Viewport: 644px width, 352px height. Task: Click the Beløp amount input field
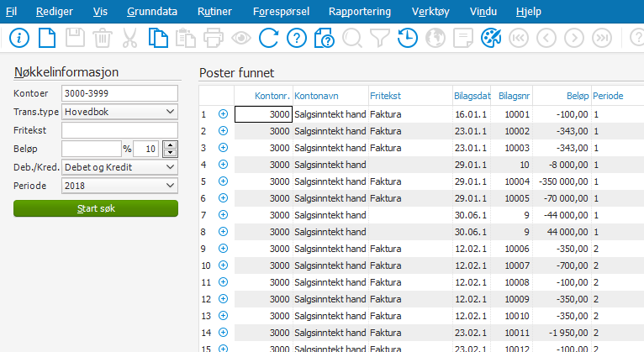91,149
